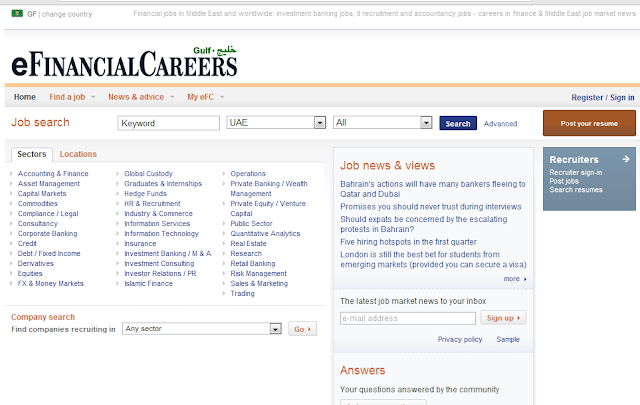Switch to the Sectors tab

(x=32, y=154)
